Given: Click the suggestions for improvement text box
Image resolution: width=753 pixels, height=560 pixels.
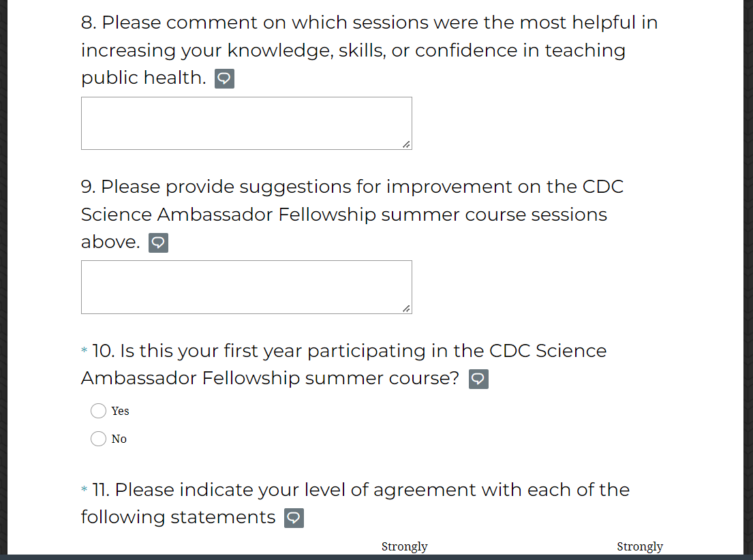Looking at the screenshot, I should pyautogui.click(x=246, y=287).
